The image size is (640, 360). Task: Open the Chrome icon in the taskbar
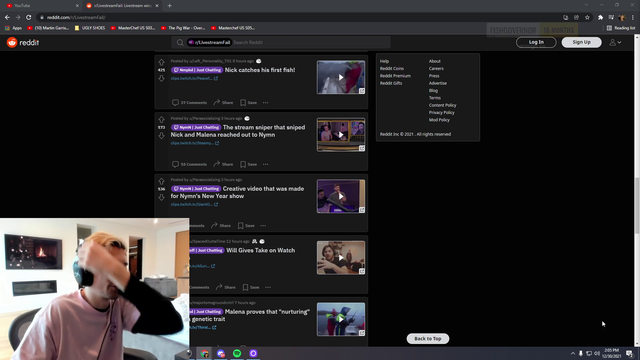pyautogui.click(x=204, y=353)
